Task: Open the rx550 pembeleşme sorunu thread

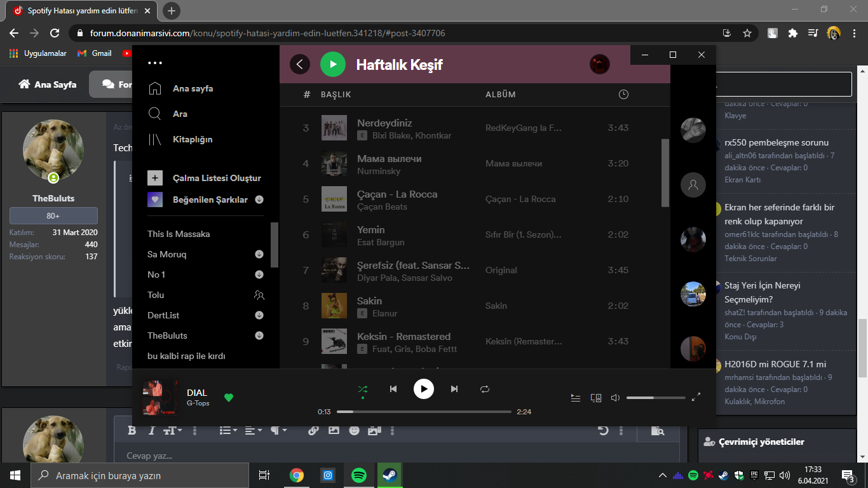Action: tap(776, 142)
